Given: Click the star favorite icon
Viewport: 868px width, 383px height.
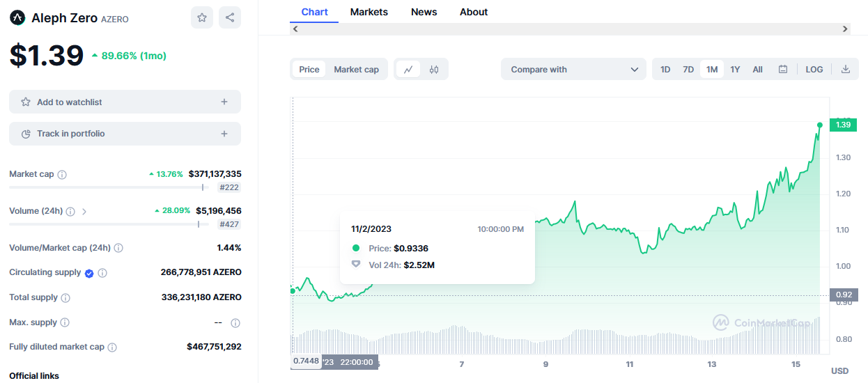Looking at the screenshot, I should click(x=202, y=17).
